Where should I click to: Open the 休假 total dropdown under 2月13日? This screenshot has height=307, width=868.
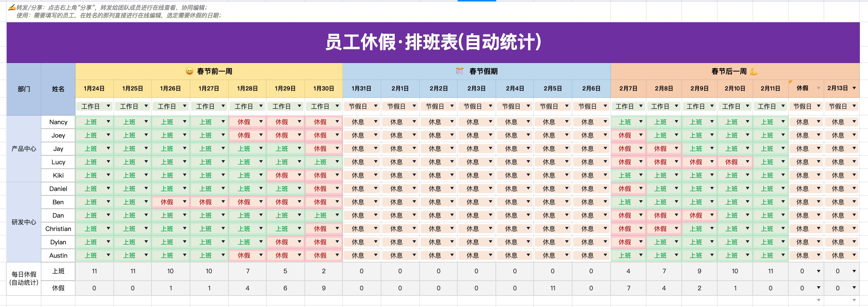pyautogui.click(x=854, y=288)
